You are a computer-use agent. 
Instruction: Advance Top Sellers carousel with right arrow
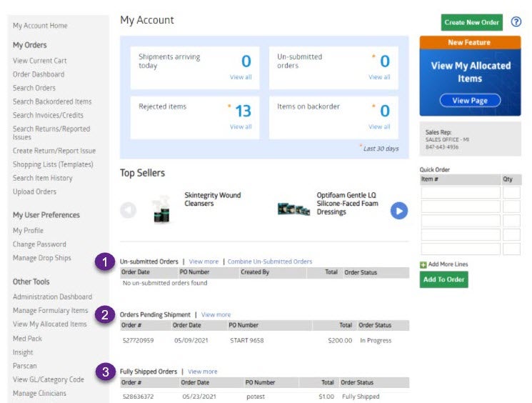(x=398, y=210)
